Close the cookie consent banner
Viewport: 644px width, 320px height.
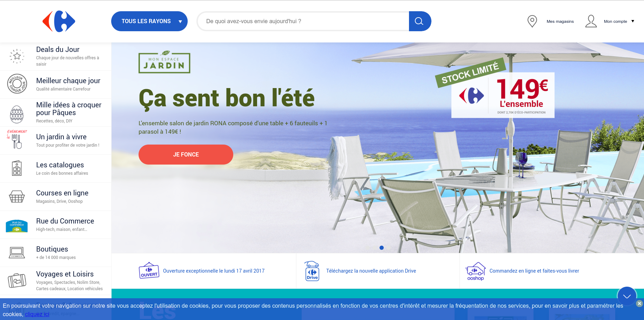click(639, 304)
